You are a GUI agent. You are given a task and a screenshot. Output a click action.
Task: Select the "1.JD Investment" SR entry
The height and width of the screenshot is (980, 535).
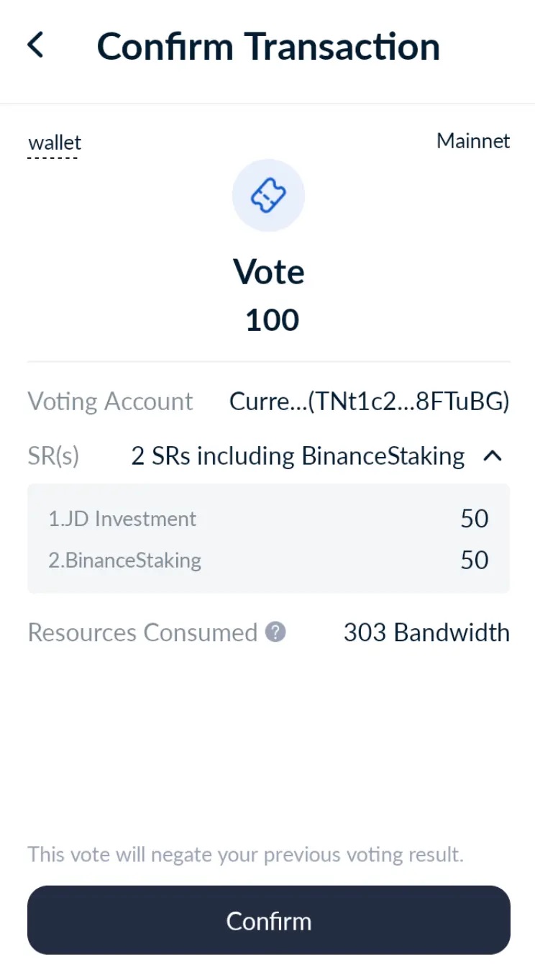point(122,518)
